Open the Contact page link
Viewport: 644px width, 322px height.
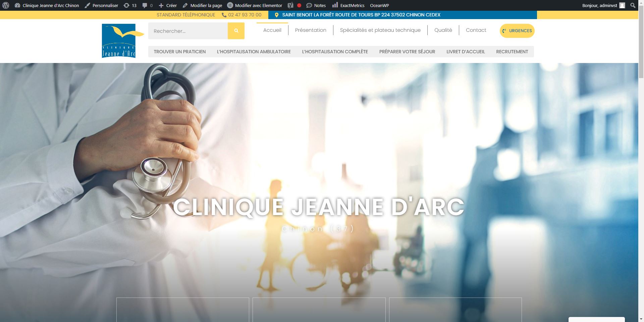tap(476, 30)
